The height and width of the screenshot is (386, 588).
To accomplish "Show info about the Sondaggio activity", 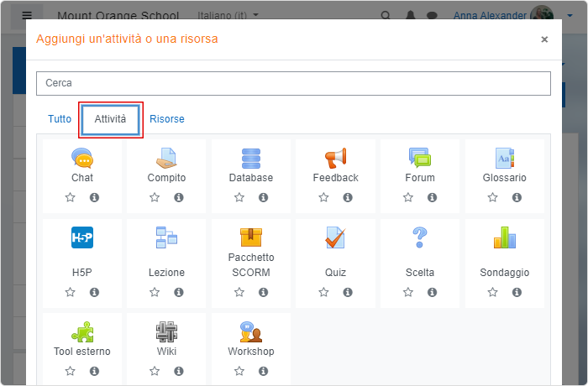I will pos(517,292).
